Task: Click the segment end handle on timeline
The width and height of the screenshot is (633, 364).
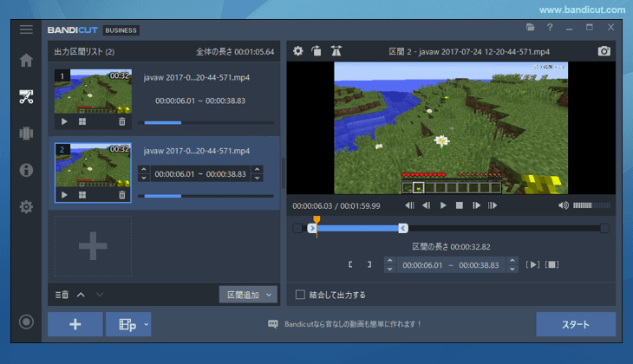Action: click(x=403, y=229)
